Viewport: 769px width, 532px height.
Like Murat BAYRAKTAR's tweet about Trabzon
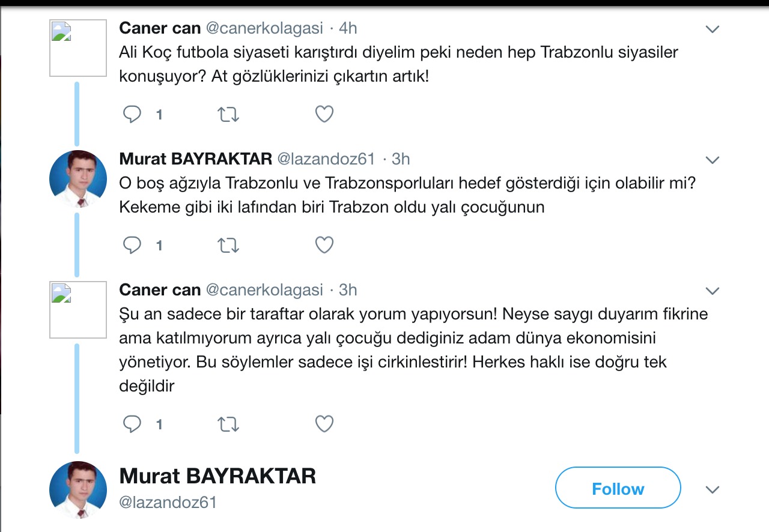tap(324, 245)
